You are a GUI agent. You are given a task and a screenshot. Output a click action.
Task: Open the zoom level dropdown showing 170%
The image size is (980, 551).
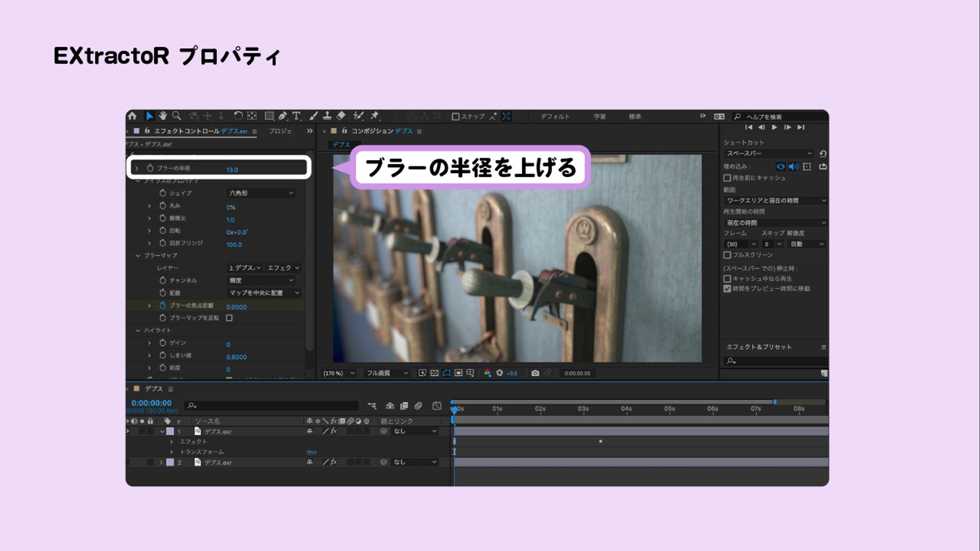pyautogui.click(x=337, y=373)
